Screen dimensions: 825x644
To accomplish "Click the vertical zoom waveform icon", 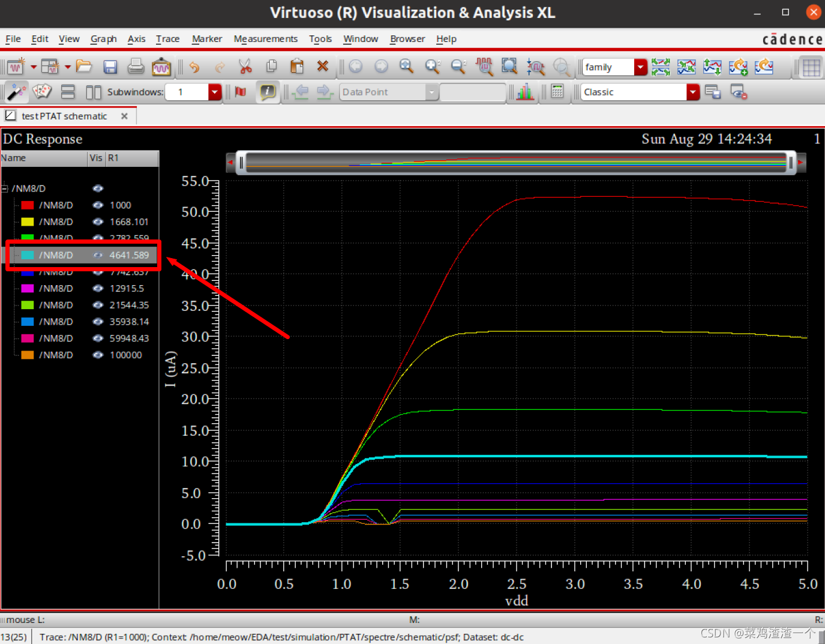I will pos(535,67).
